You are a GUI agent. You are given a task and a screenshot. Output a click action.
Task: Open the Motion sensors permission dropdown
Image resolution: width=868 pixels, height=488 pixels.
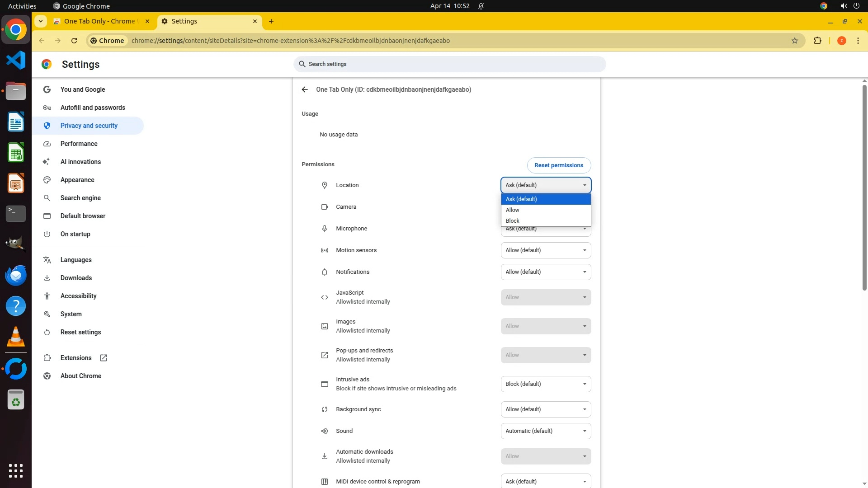coord(546,250)
